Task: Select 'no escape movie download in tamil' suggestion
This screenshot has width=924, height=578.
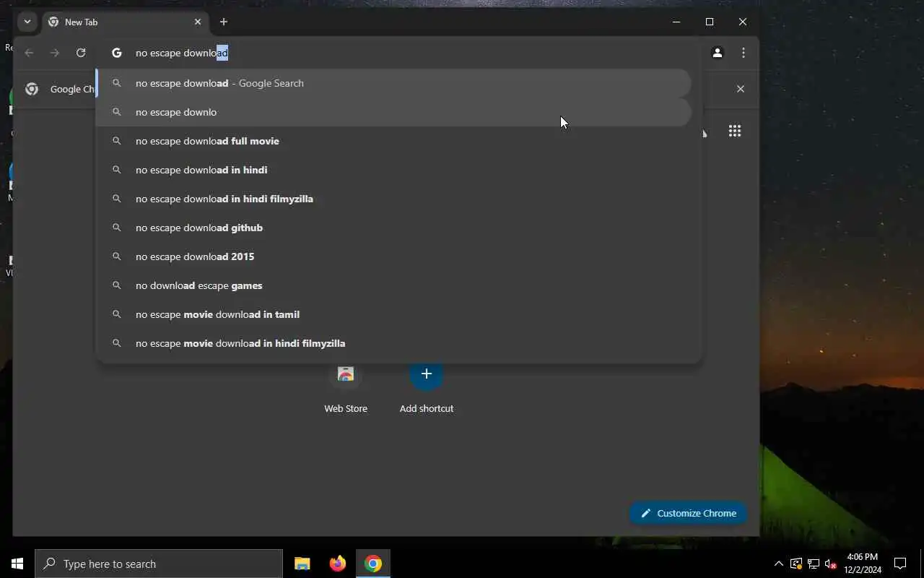Action: click(394, 314)
